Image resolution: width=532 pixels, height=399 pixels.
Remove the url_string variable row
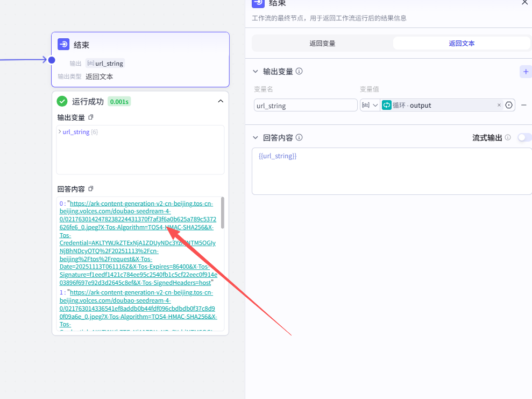tap(523, 106)
